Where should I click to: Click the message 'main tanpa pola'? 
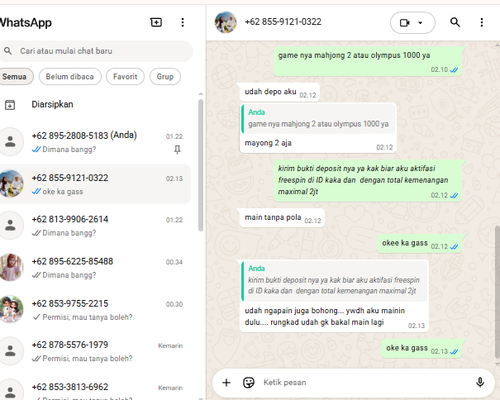click(282, 218)
